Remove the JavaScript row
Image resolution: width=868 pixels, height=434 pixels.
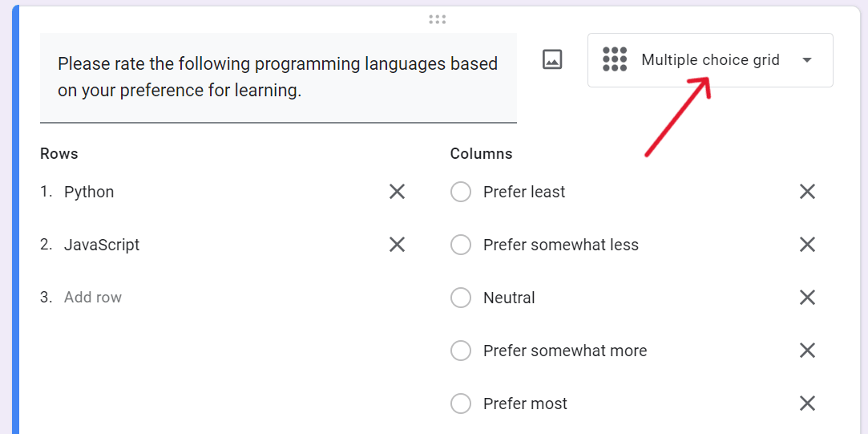point(397,245)
